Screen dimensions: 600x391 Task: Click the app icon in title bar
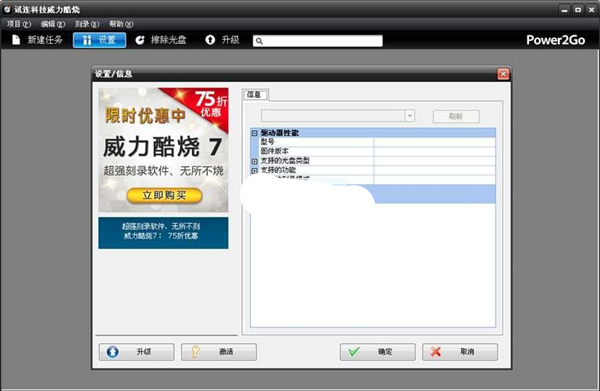[x=7, y=9]
